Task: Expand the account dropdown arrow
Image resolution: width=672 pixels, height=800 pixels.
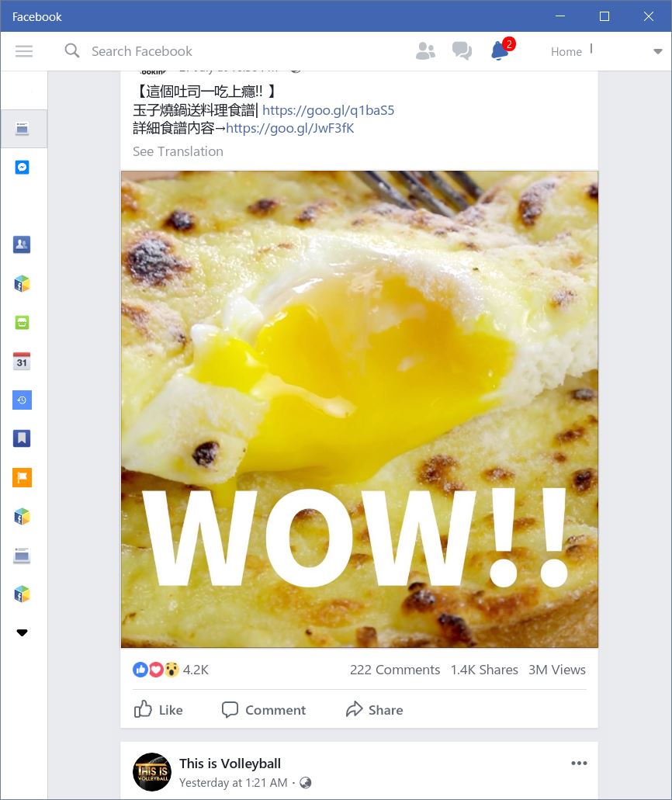Action: pyautogui.click(x=658, y=51)
